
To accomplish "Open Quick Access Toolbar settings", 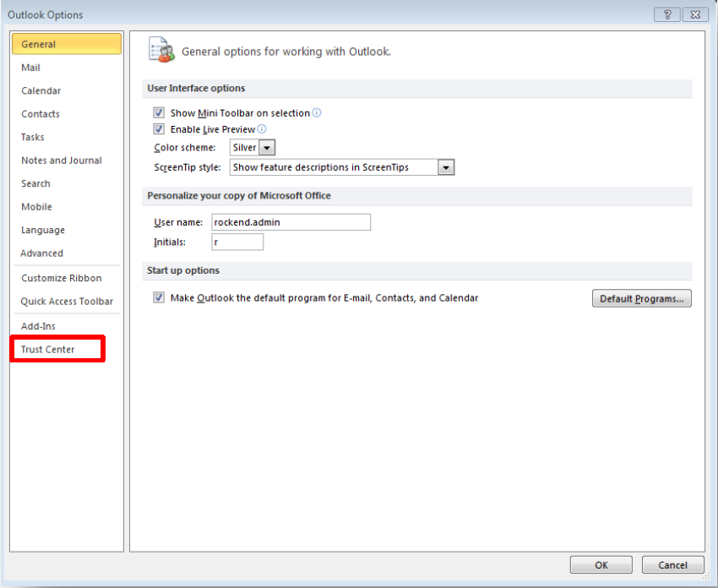I will pos(67,302).
